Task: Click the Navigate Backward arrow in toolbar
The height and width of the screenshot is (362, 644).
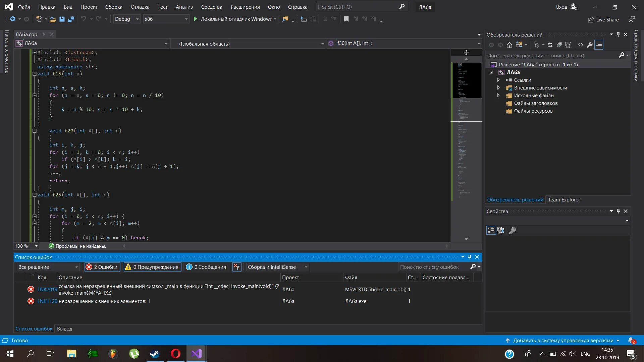Action: coord(12,19)
